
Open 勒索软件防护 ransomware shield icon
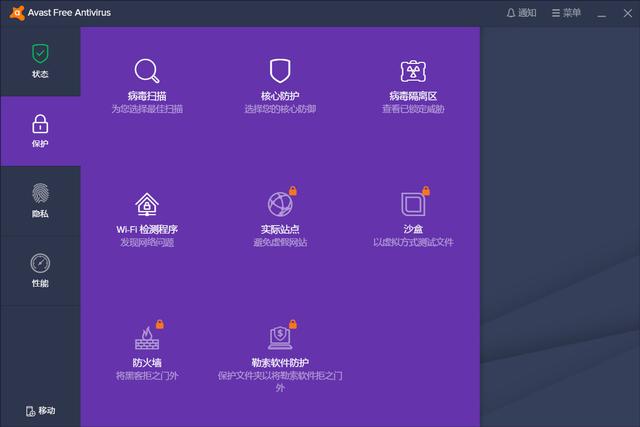tap(280, 338)
